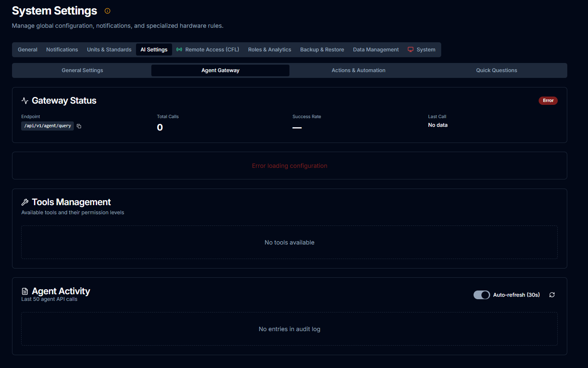This screenshot has width=588, height=368.
Task: Click the Last Call No data value
Action: click(437, 125)
